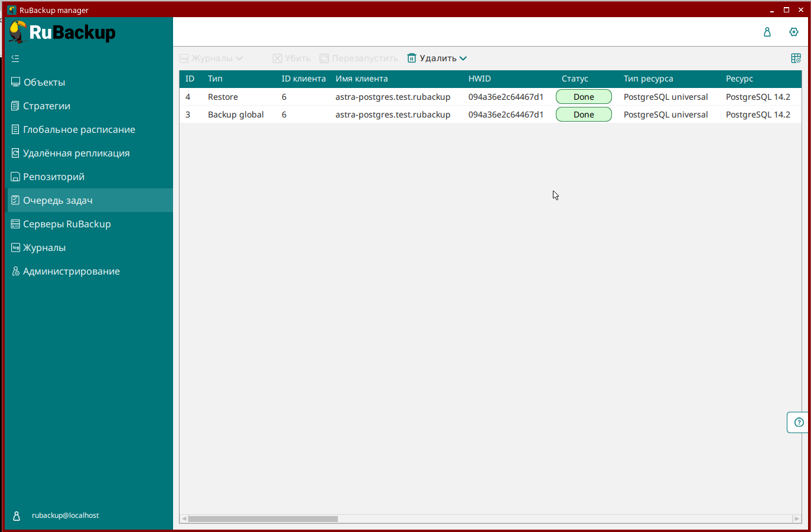Click the Администрирование admin icon
The height and width of the screenshot is (532, 811).
[16, 271]
